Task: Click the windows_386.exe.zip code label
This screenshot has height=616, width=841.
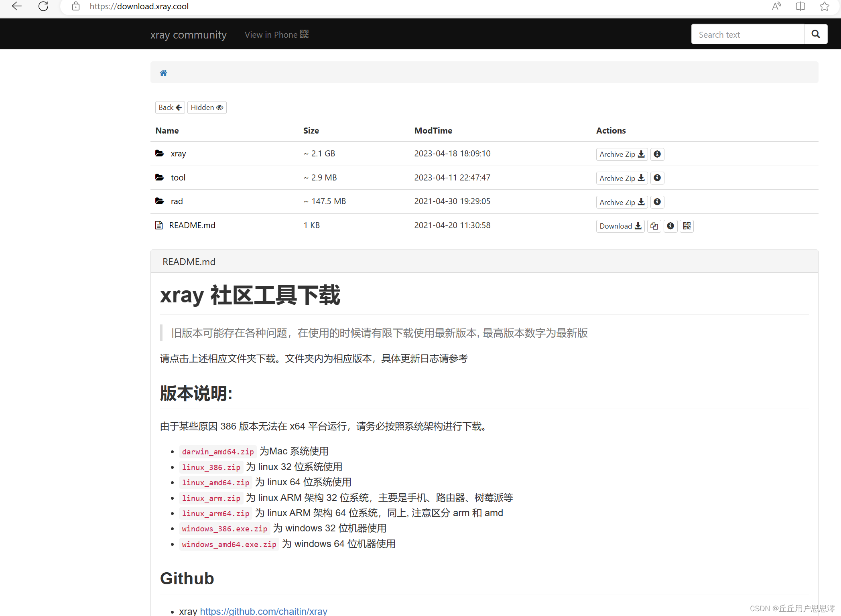Action: pyautogui.click(x=225, y=529)
